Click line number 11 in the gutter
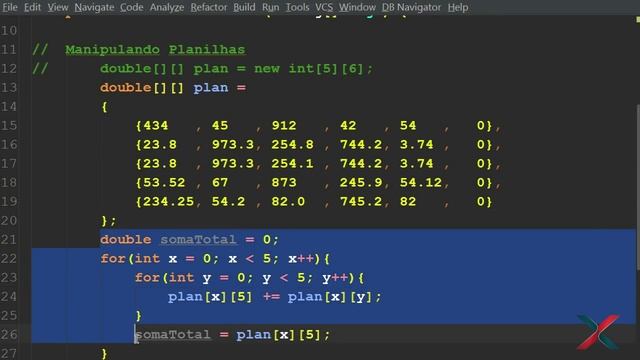Screen dimensions: 640x360 [9, 50]
